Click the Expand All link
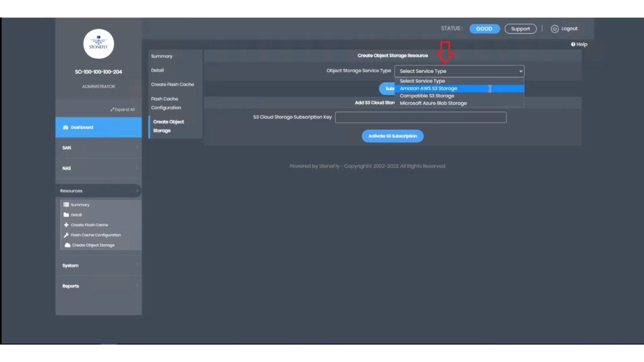Image resolution: width=644 pixels, height=362 pixels. coord(123,109)
